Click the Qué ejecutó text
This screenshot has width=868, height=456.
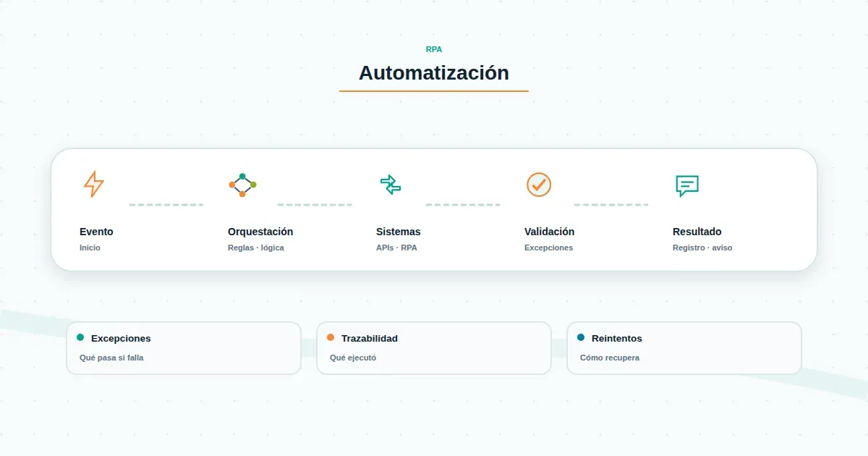tap(353, 358)
